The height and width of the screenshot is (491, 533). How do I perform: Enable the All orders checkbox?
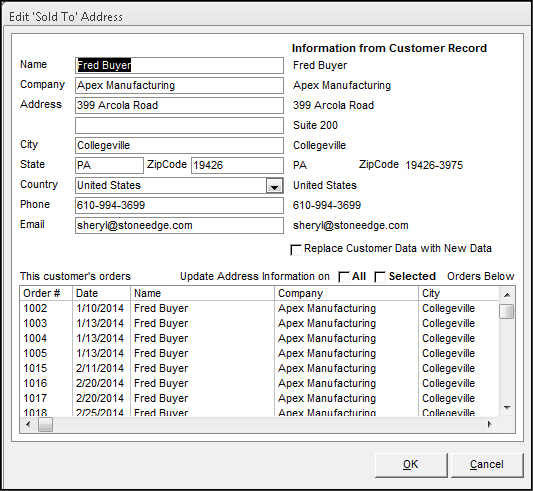(344, 277)
